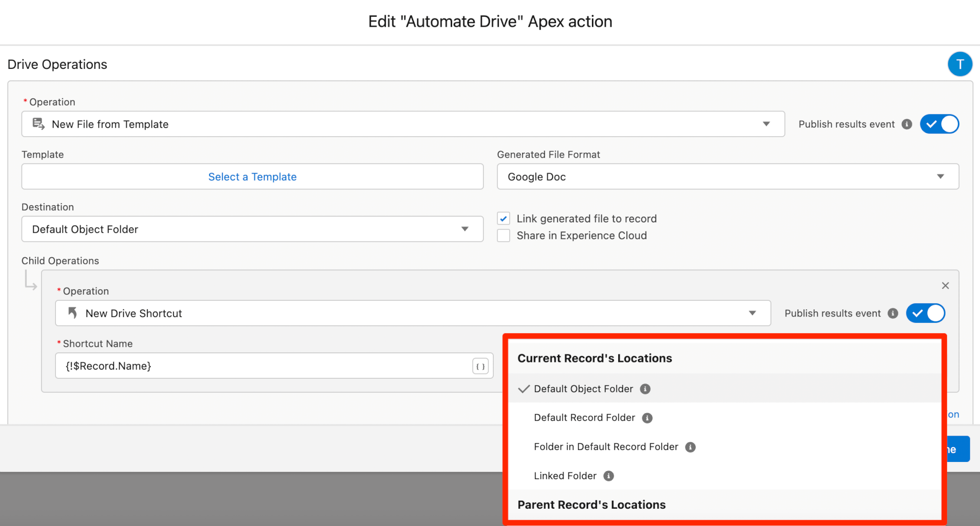Choose Linked Folder from the list
The width and height of the screenshot is (980, 526).
[724, 476]
